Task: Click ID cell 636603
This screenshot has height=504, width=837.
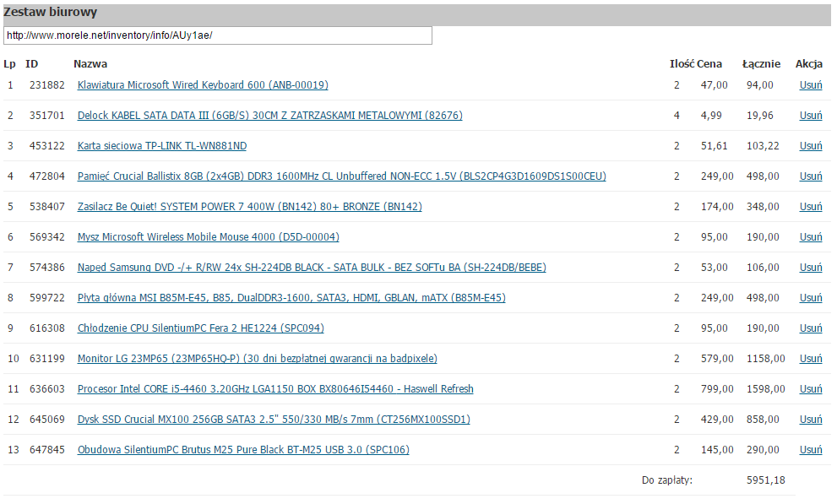Action: (47, 389)
